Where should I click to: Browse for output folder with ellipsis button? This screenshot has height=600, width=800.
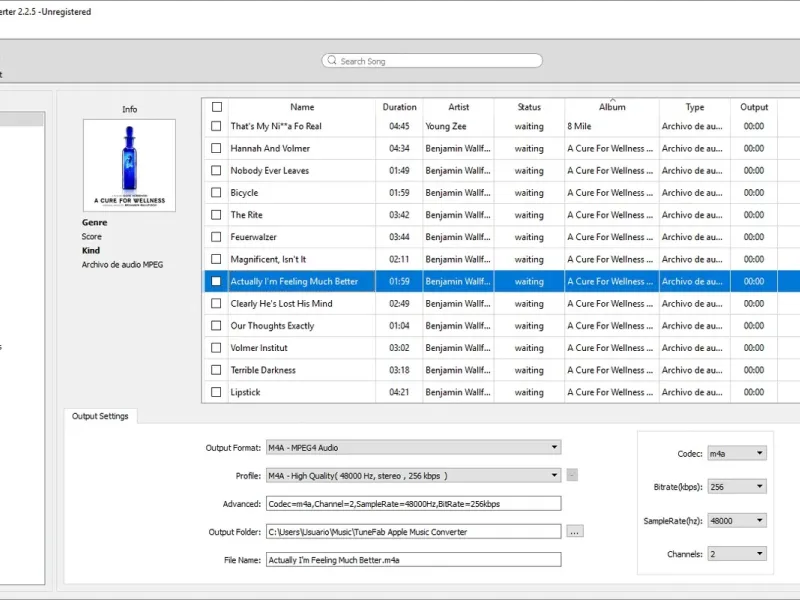click(x=574, y=532)
